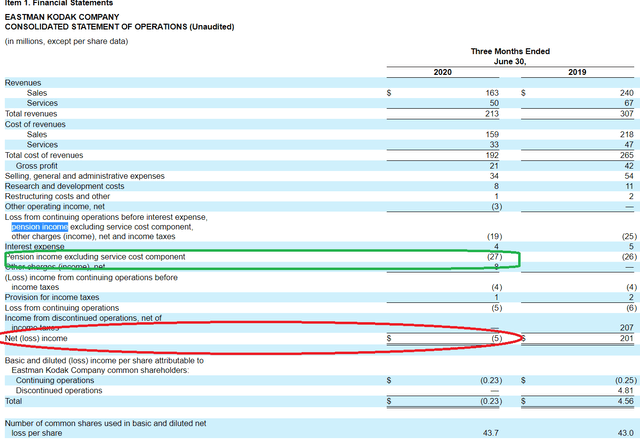Select 'Selling, general and administrative expenses' label
The width and height of the screenshot is (640, 442).
click(x=84, y=176)
